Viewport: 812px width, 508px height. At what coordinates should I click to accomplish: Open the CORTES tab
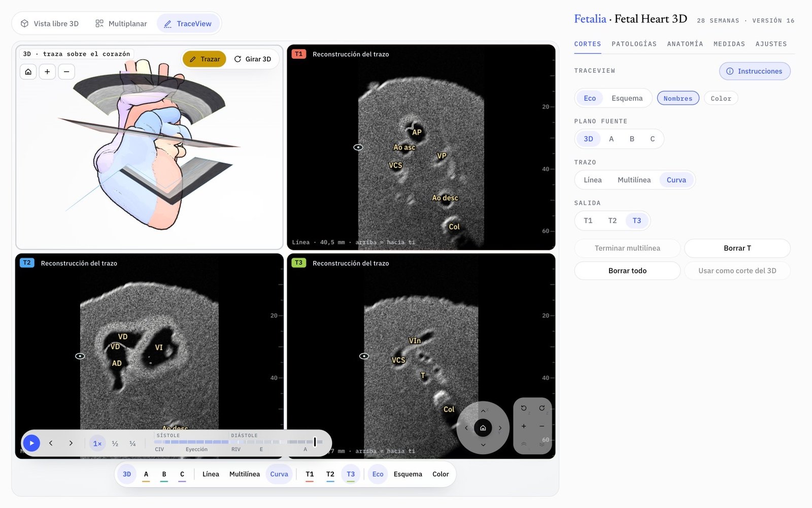click(x=588, y=44)
